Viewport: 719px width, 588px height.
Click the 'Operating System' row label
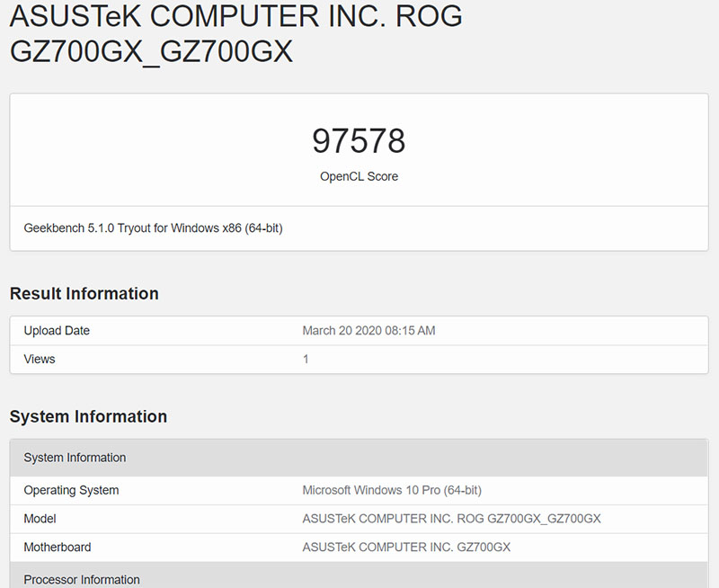(71, 491)
